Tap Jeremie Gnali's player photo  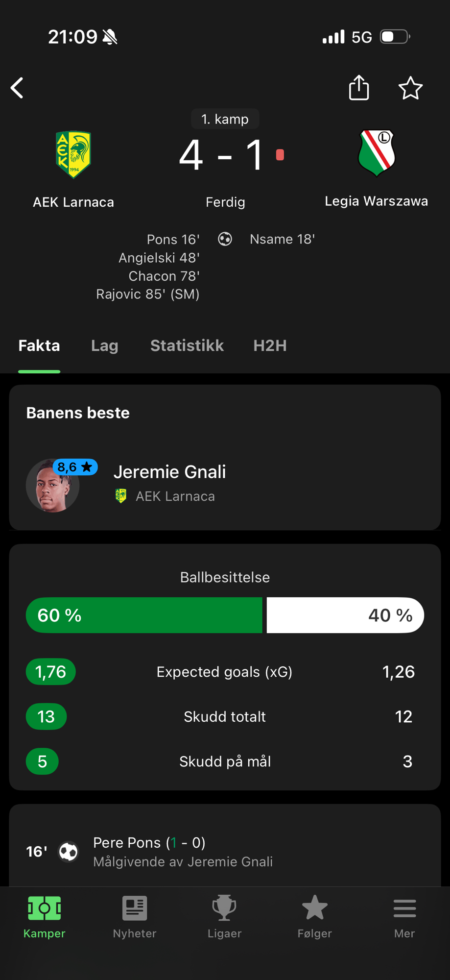[x=52, y=486]
